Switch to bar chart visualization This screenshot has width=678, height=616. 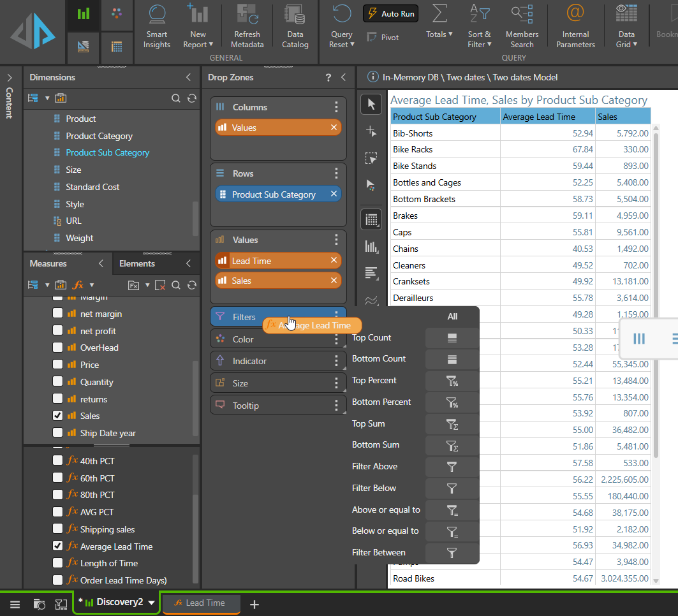coord(371,274)
